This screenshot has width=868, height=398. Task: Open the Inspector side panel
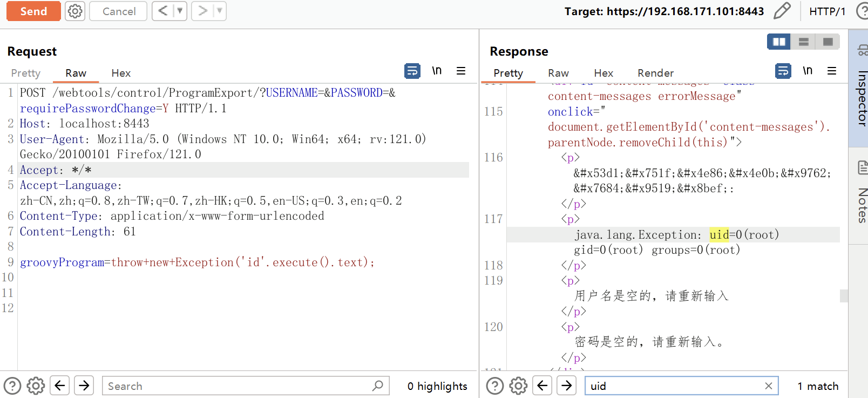859,88
